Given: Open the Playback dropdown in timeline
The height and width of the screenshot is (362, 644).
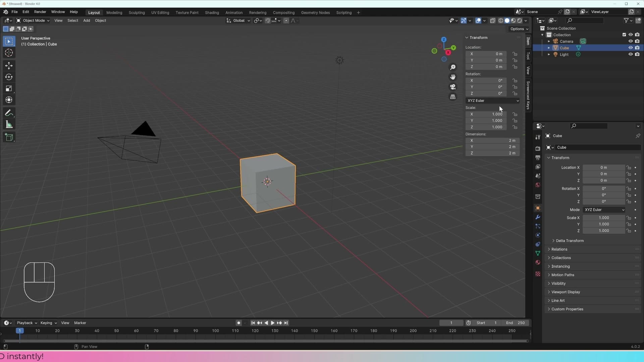Looking at the screenshot, I should pos(27,323).
